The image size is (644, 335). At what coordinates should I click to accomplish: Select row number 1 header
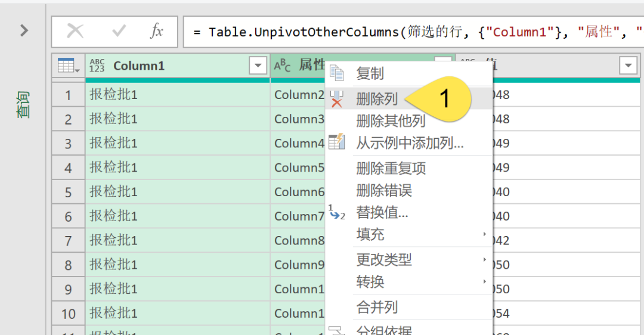68,95
